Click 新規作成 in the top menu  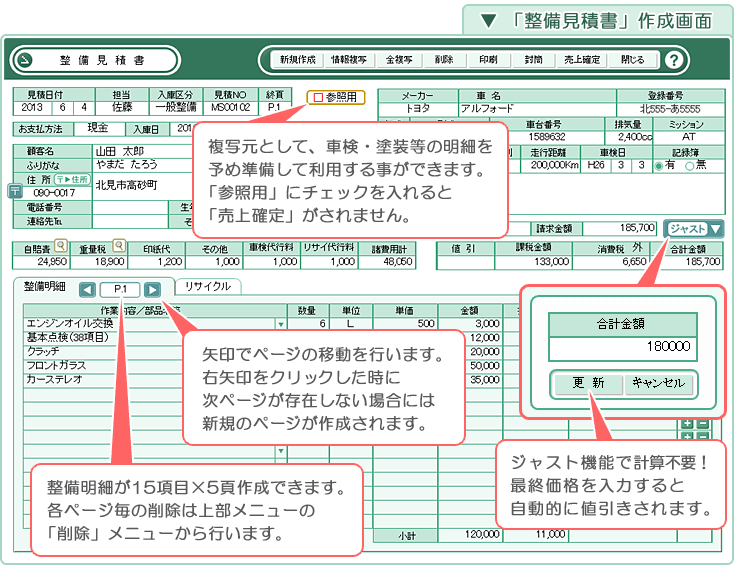pos(298,60)
